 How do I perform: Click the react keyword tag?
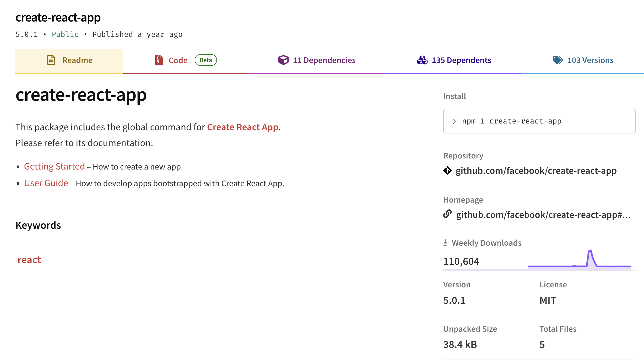click(x=29, y=260)
